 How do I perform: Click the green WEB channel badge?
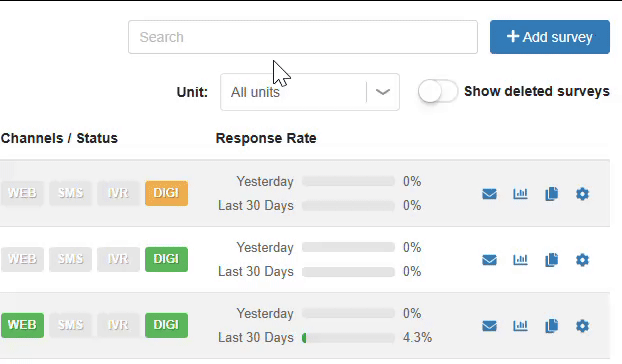22,325
